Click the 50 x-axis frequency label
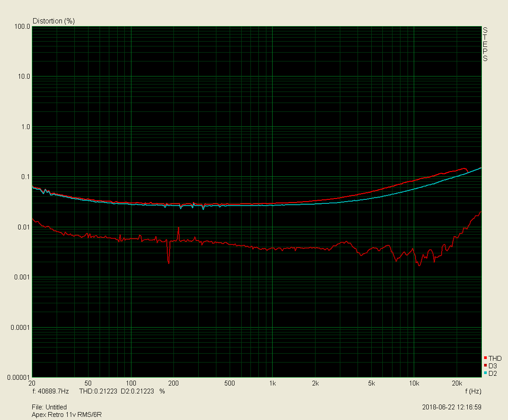The height and width of the screenshot is (420, 508). [88, 383]
